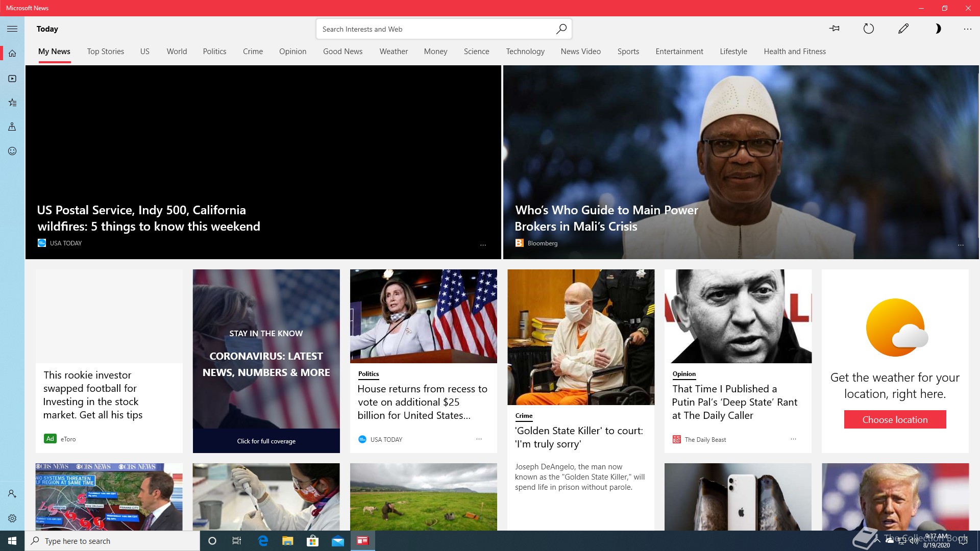
Task: Open the News Video tab
Action: 580,52
